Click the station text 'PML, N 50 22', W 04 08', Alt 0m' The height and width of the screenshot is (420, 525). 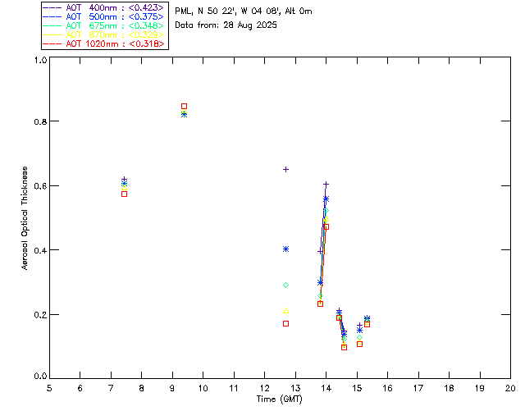click(x=244, y=11)
